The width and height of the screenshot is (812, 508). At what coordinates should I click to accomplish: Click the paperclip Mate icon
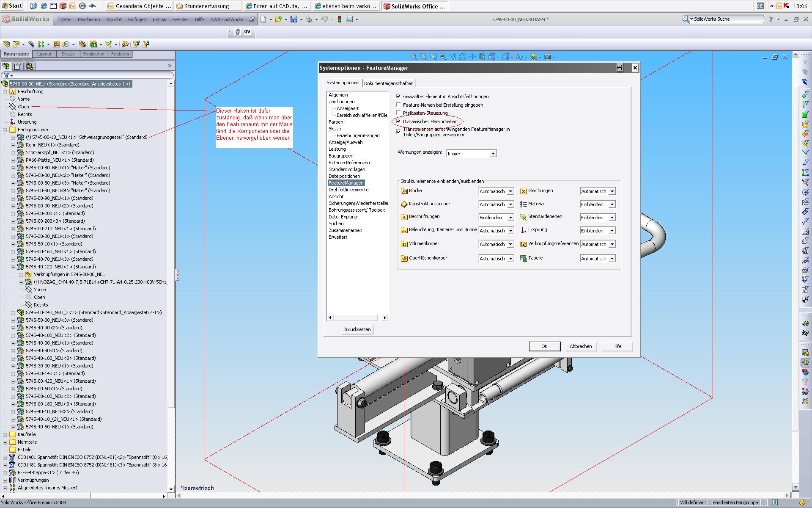[x=31, y=44]
